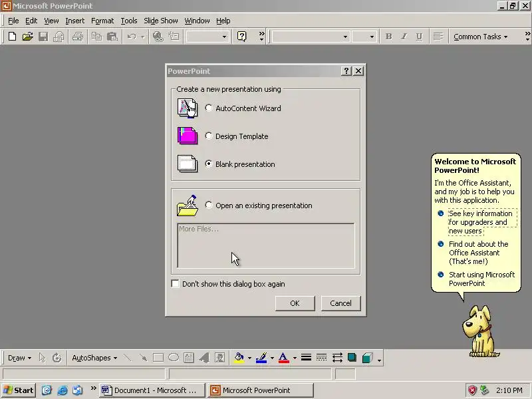This screenshot has height=399, width=532.
Task: Click the Copy toolbar icon
Action: click(x=97, y=37)
